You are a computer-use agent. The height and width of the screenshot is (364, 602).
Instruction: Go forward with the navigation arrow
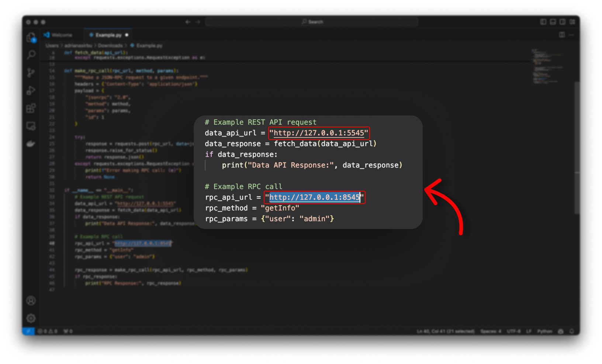pos(198,22)
